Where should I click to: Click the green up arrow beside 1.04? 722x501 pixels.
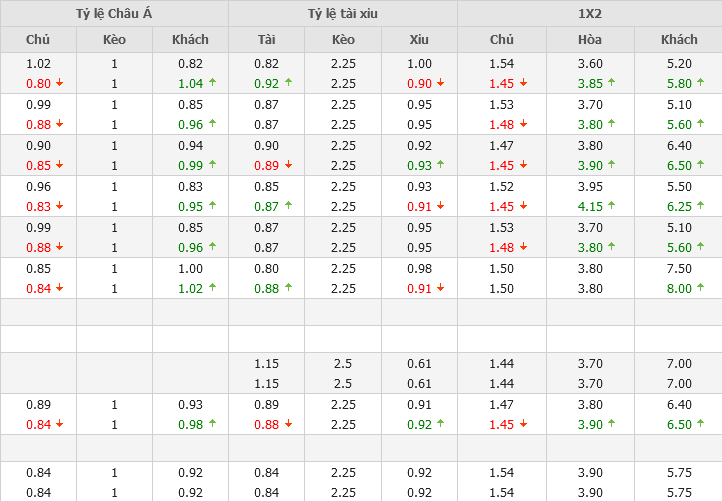212,84
